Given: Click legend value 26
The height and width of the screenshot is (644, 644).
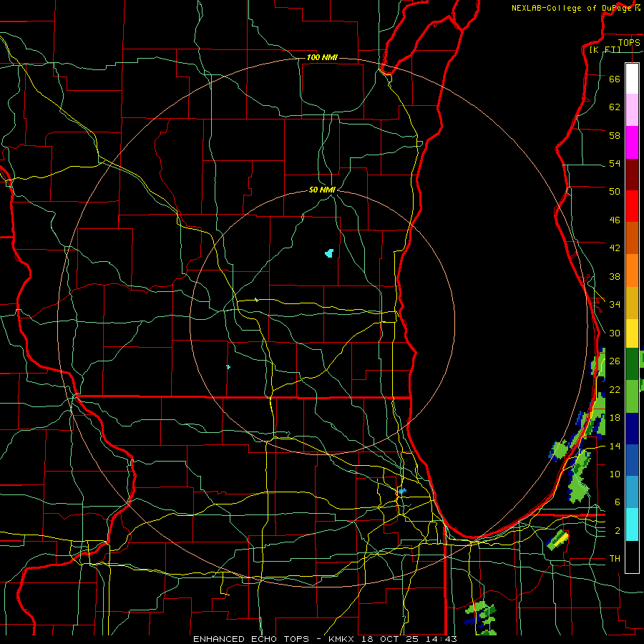Looking at the screenshot, I should pos(615,361).
